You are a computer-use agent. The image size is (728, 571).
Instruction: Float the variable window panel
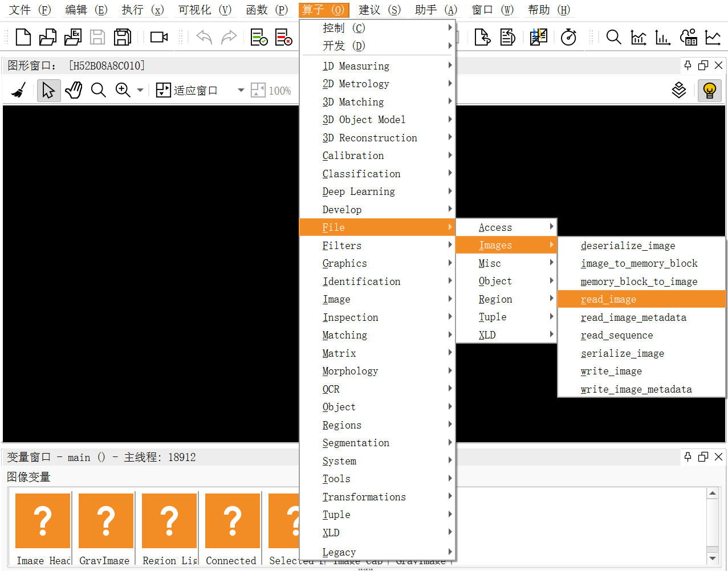click(703, 456)
